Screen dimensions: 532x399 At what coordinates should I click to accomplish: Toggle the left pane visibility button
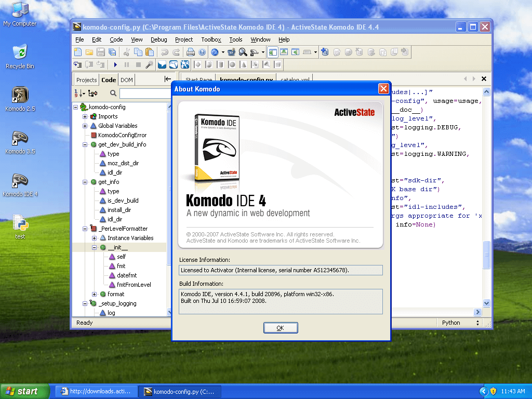(x=273, y=52)
